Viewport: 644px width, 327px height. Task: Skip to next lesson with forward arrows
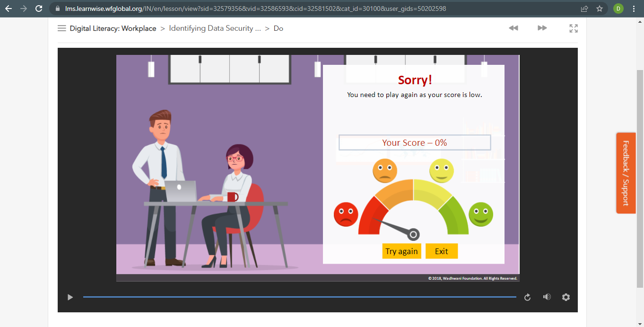coord(542,28)
